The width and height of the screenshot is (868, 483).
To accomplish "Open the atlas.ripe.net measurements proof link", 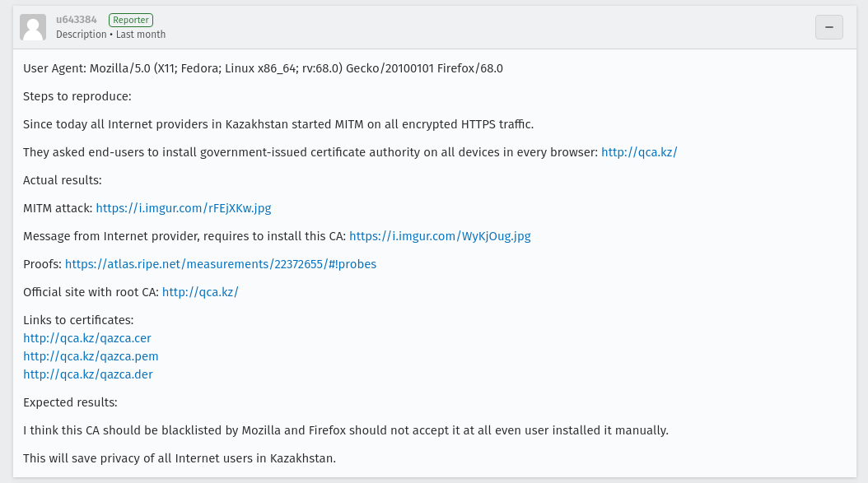I will click(x=221, y=264).
